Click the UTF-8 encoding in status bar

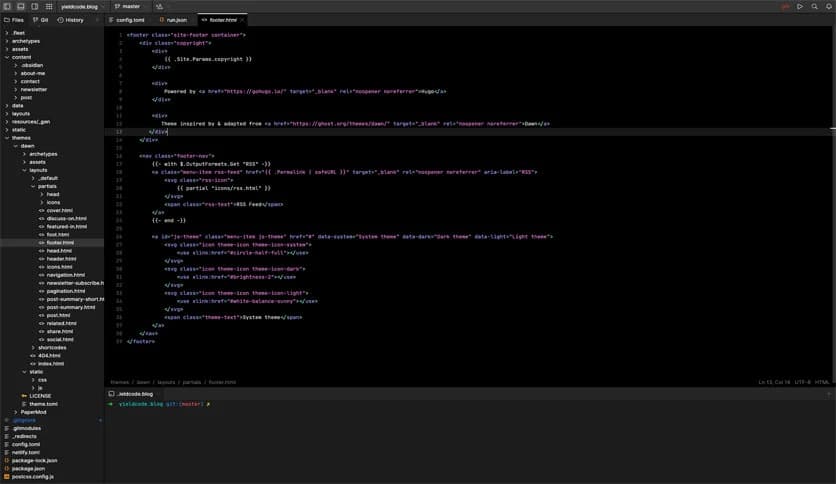(802, 382)
